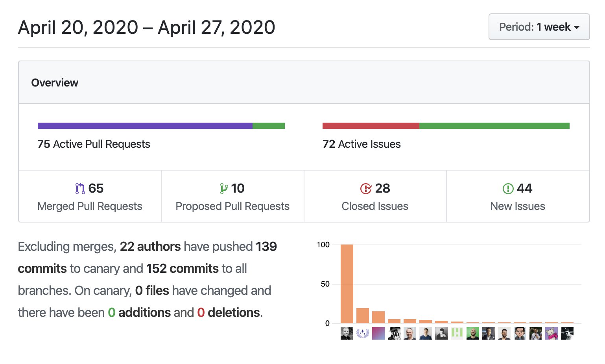Click the red segment of the active issues bar
Viewport: 605px width, 364px height.
tap(371, 126)
